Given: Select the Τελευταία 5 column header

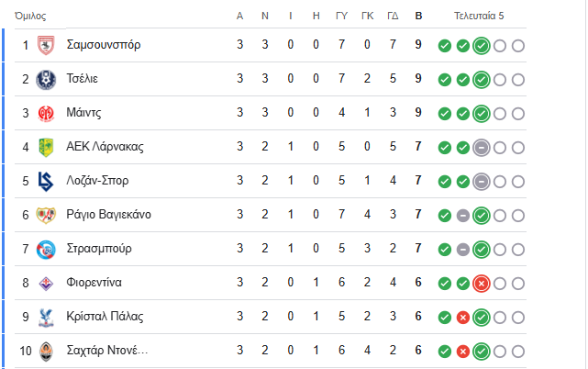Looking at the screenshot, I should coord(479,16).
